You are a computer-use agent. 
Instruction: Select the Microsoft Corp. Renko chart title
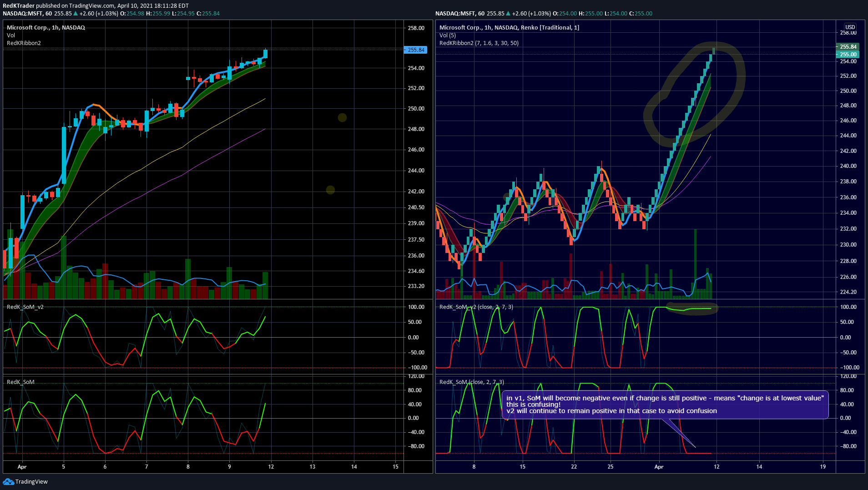(x=509, y=28)
